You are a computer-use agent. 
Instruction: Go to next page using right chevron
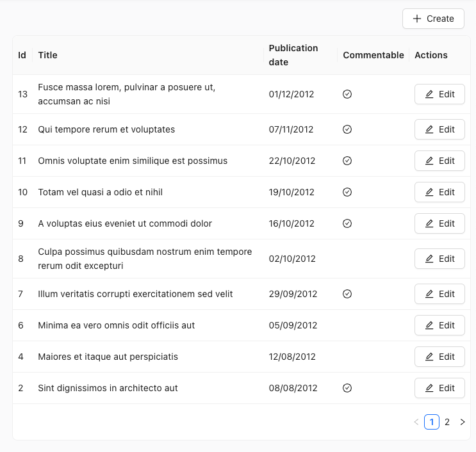tap(463, 422)
